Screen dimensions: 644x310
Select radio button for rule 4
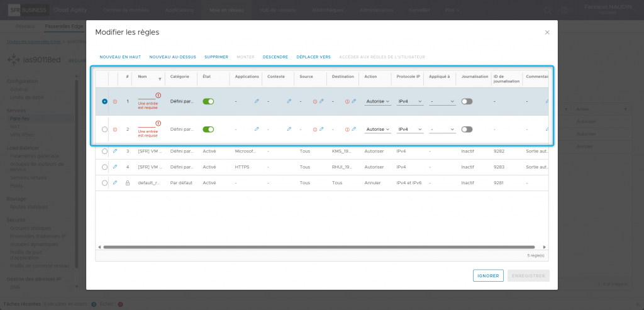104,167
